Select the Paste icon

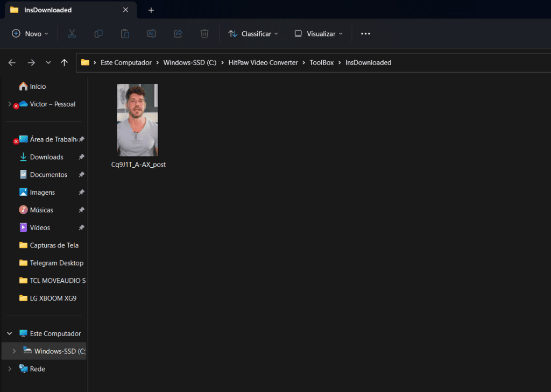124,33
